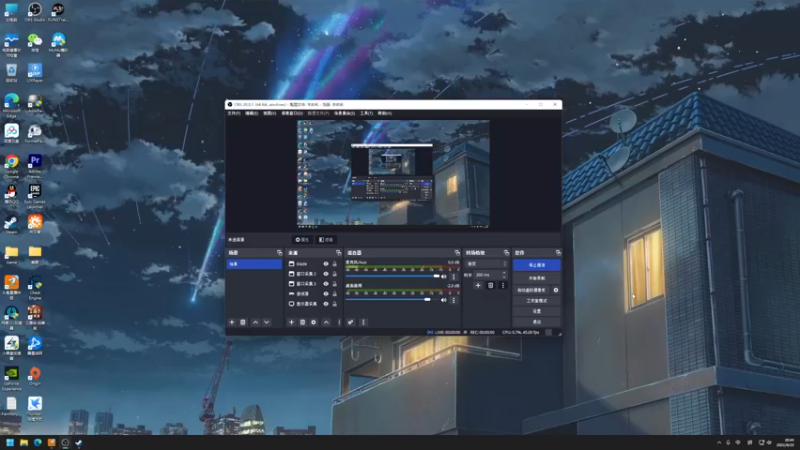Viewport: 800px width, 450px height.
Task: Delete selected source using the trash icon
Action: click(303, 322)
